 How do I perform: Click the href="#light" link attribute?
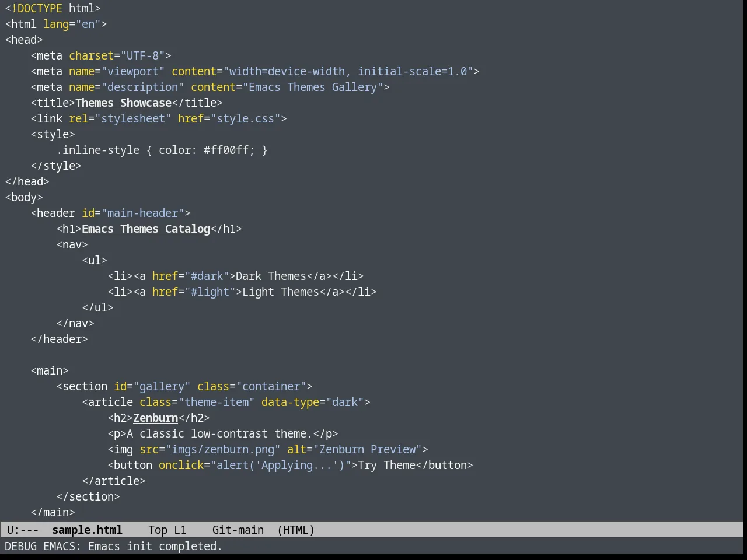coord(194,292)
